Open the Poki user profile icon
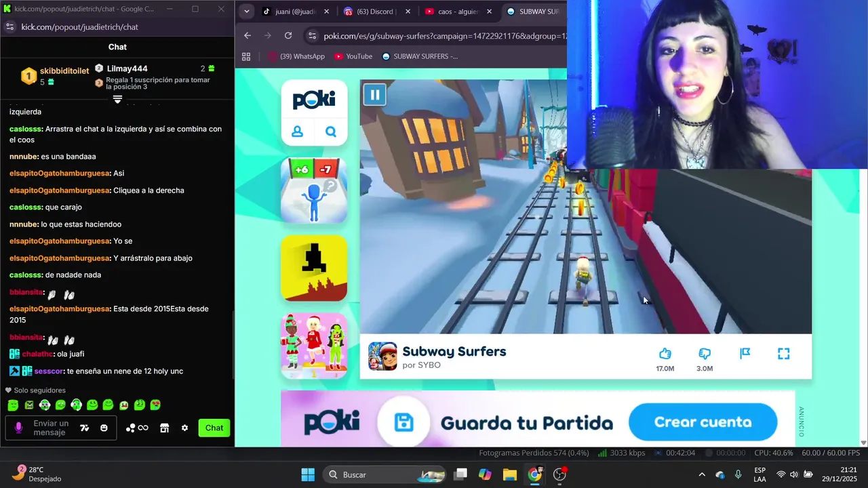The width and height of the screenshot is (868, 488). [297, 131]
